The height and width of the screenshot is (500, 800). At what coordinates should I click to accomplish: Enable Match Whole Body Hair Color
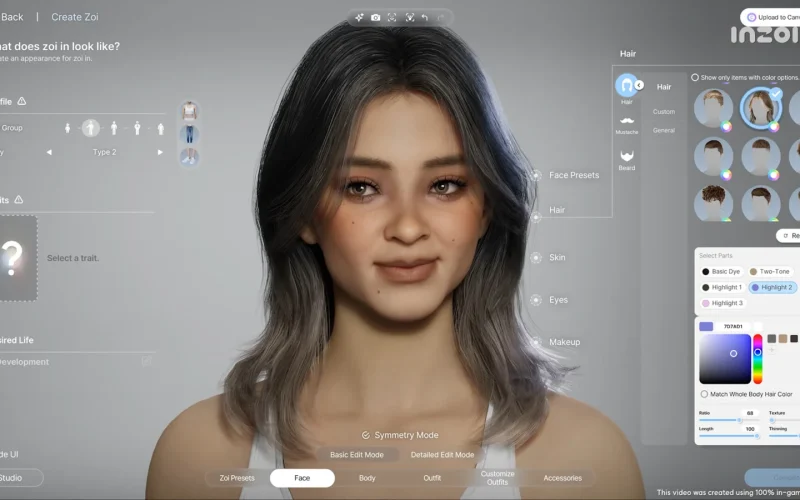click(704, 394)
